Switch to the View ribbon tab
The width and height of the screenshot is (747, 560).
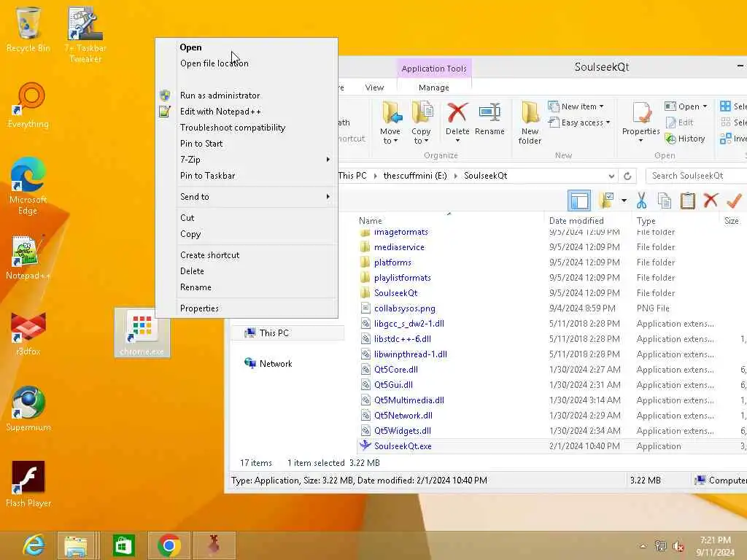point(374,87)
